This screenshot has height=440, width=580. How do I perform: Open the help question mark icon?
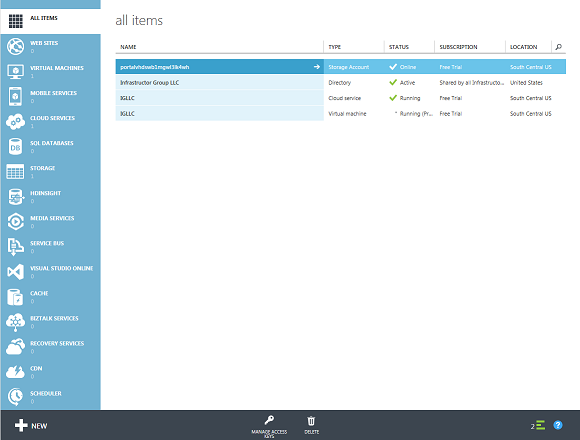coord(558,425)
